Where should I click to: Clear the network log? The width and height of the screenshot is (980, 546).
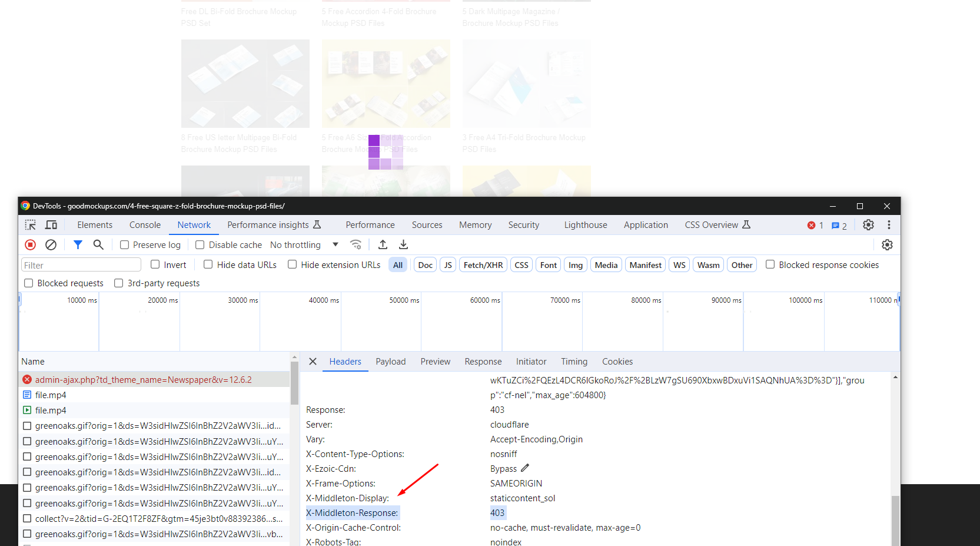point(51,244)
